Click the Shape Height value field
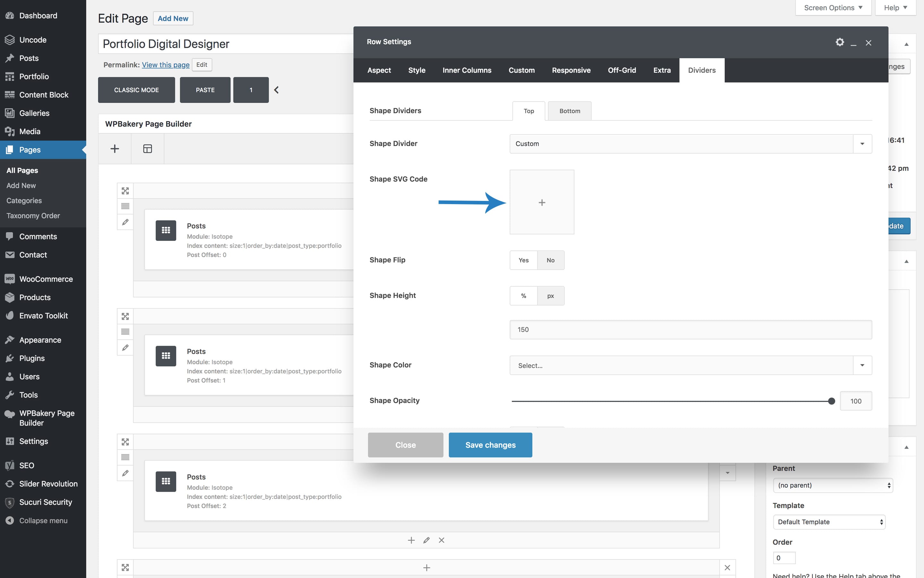924x578 pixels. (x=690, y=330)
